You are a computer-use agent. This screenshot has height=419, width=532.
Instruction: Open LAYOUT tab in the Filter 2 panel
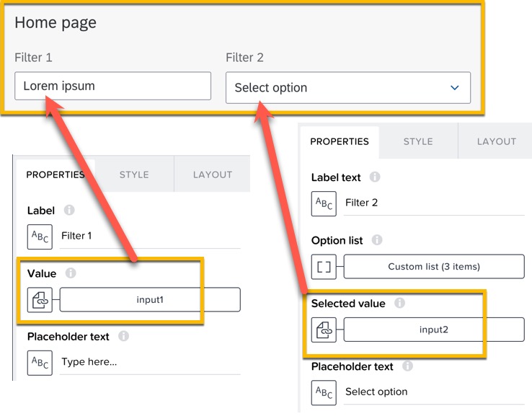(496, 141)
